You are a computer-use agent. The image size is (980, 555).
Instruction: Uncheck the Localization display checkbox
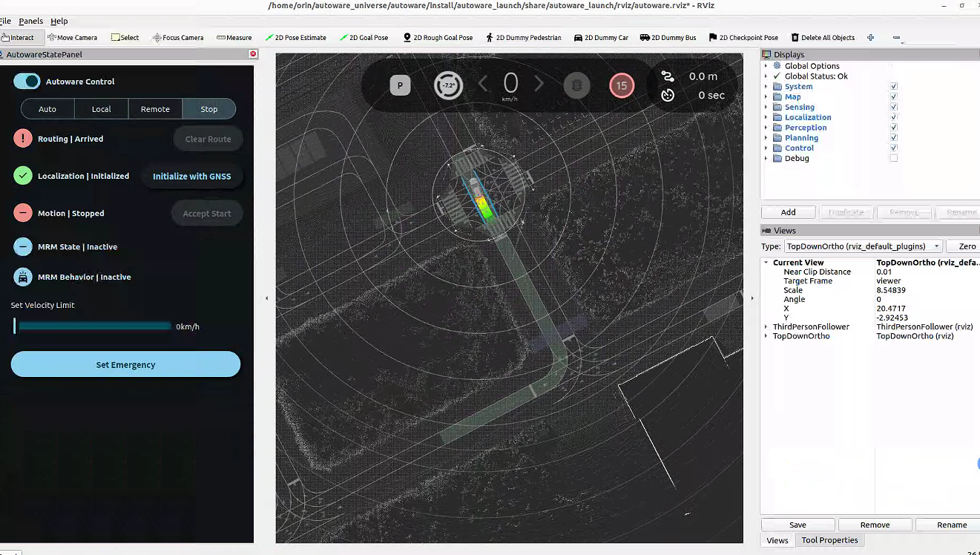pos(893,117)
